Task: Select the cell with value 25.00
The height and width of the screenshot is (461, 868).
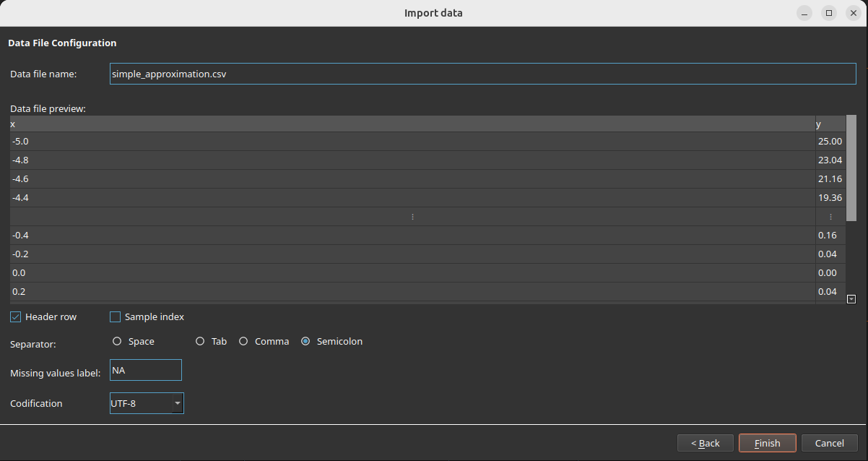Action: point(830,142)
